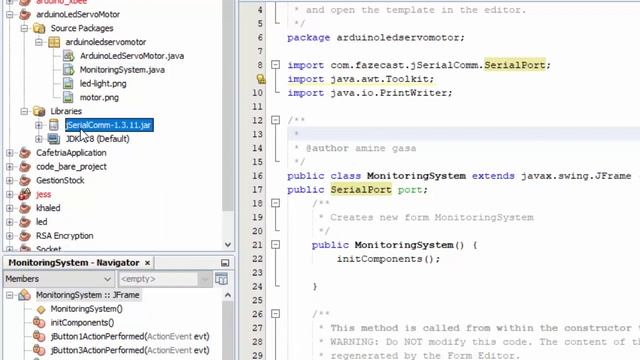Click the Source Packages folder icon
The width and height of the screenshot is (640, 360).
click(x=39, y=28)
